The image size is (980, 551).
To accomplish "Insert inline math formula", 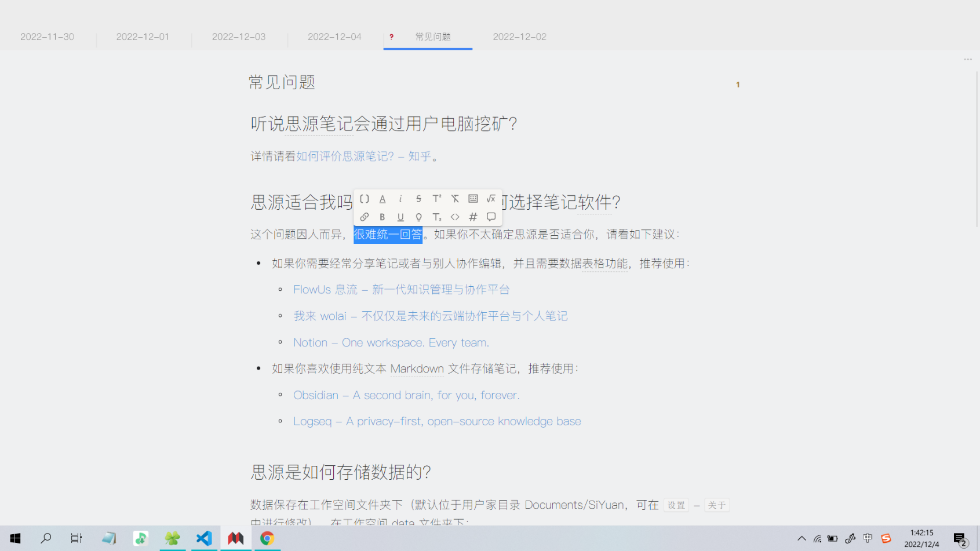I will [x=491, y=199].
